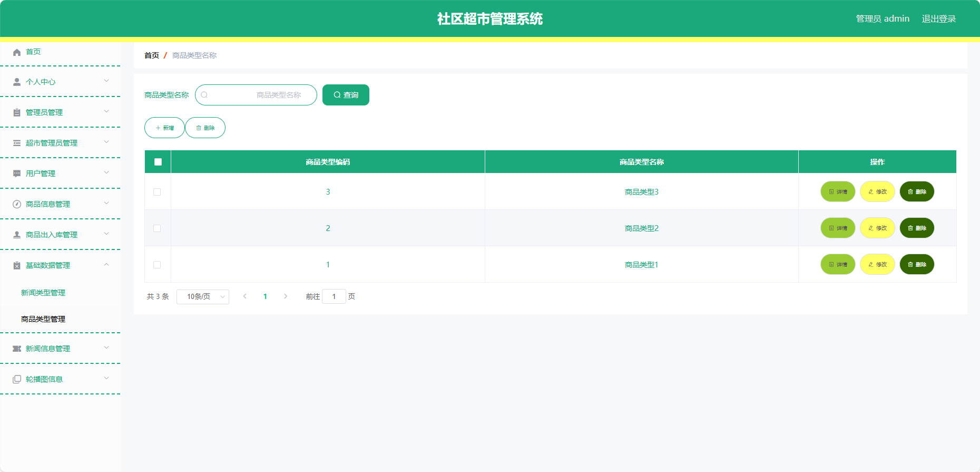Check the row for 商品类型1
Image resolution: width=980 pixels, height=472 pixels.
[157, 265]
